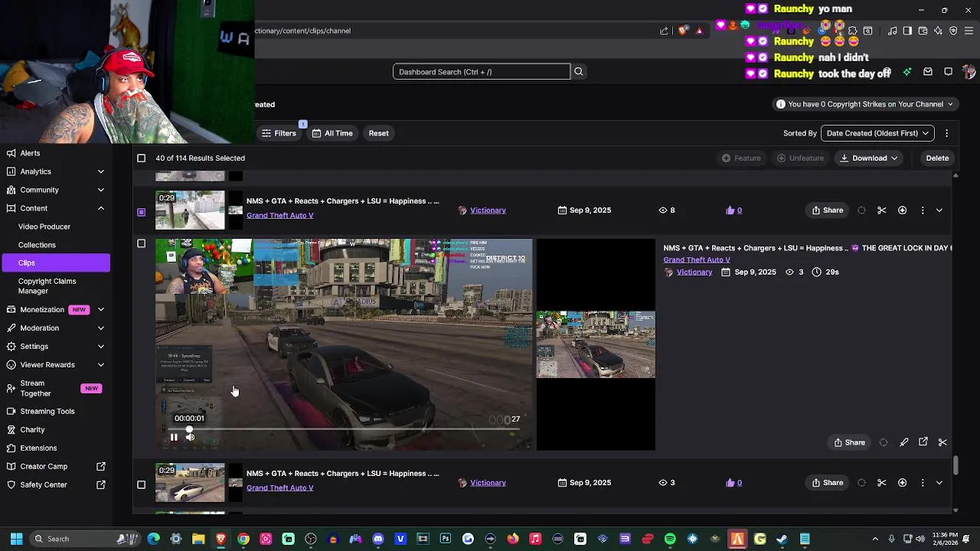
Task: Click scissors icon in expanded clip panel
Action: tap(942, 442)
